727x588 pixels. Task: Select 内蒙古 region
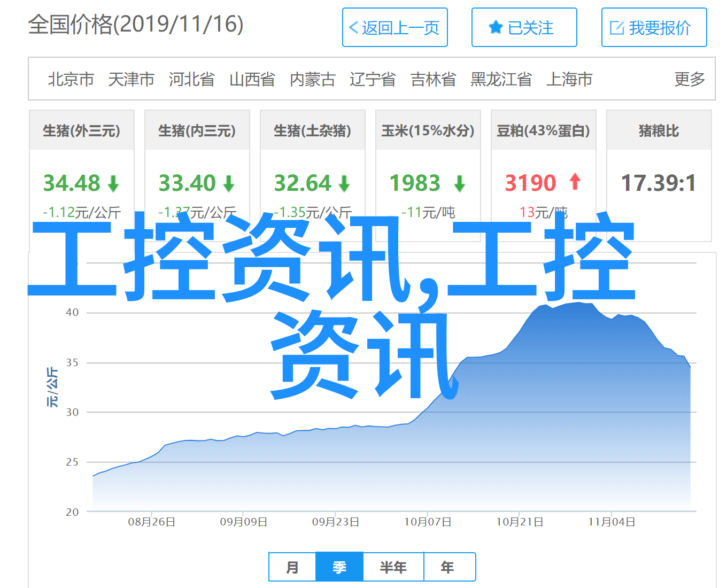[313, 79]
